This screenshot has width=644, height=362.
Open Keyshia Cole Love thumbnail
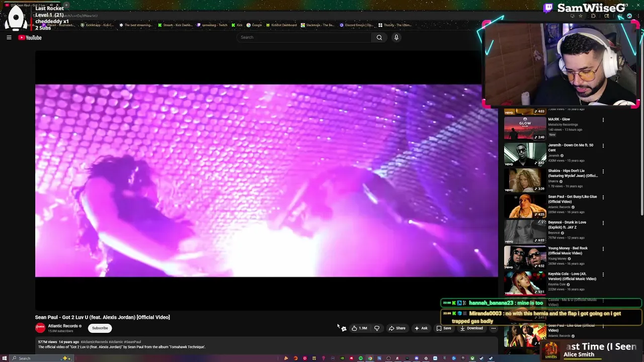click(x=525, y=283)
